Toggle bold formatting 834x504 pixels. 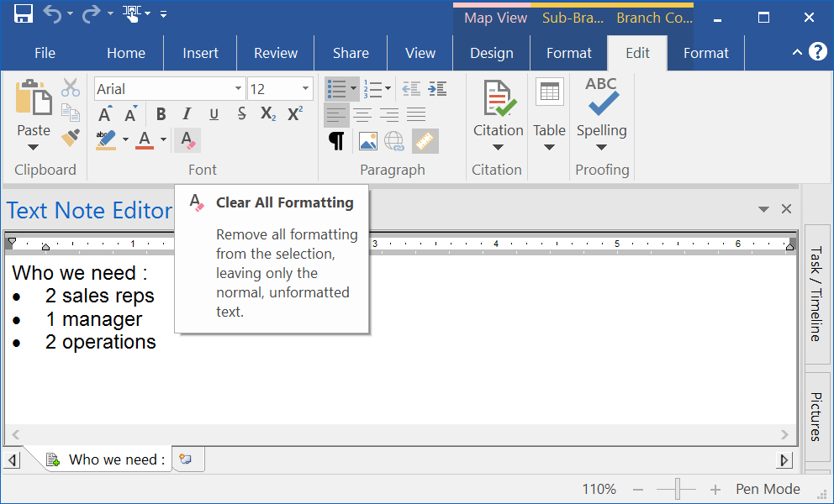point(161,113)
